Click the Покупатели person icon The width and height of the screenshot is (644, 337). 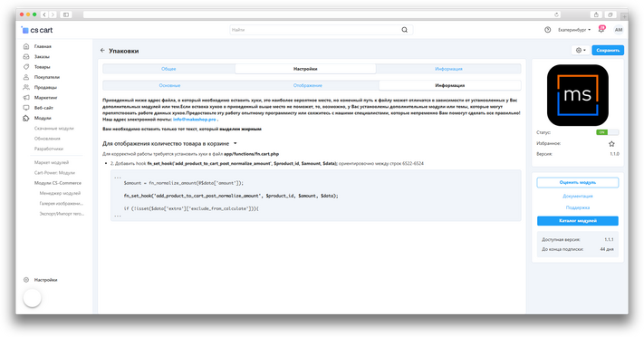point(26,77)
